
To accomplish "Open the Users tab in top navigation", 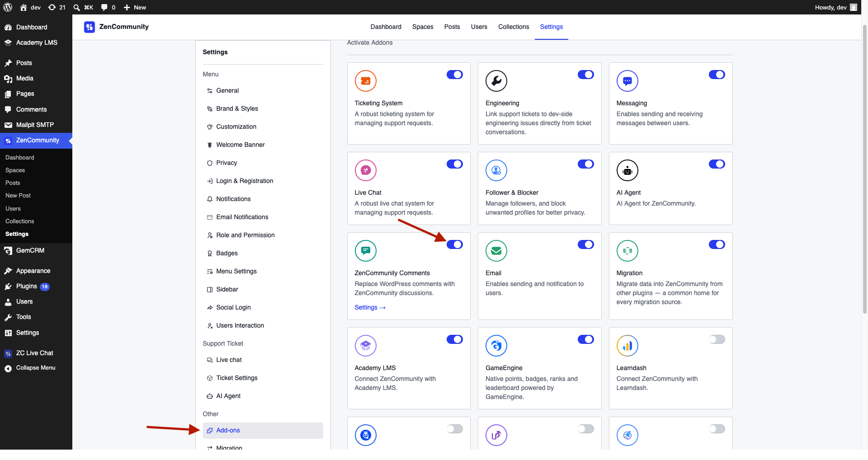I will (479, 27).
